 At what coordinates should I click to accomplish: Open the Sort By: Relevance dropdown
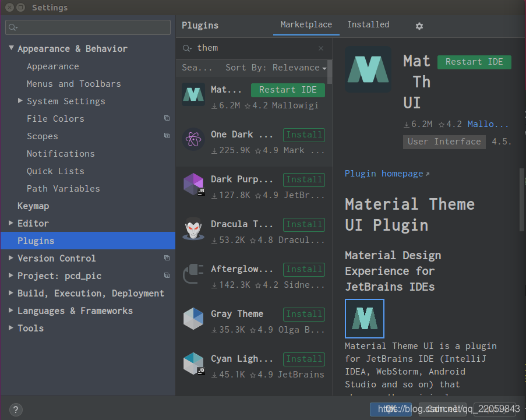click(x=276, y=68)
